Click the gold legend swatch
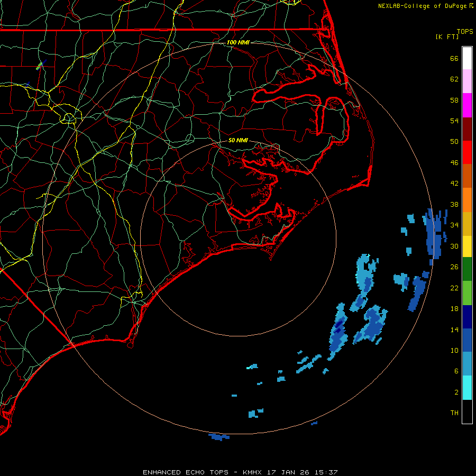 tap(467, 224)
